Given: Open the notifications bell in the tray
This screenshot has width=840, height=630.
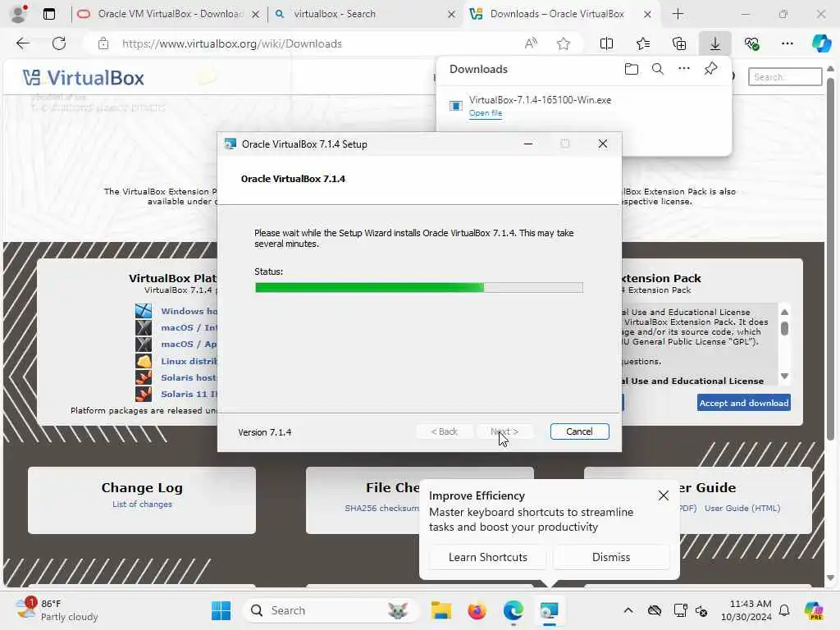Looking at the screenshot, I should tap(784, 610).
